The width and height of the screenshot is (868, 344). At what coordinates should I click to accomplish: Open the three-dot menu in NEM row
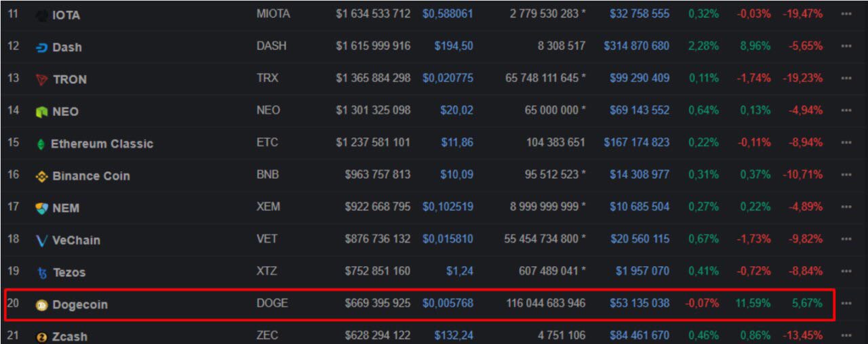tap(846, 207)
